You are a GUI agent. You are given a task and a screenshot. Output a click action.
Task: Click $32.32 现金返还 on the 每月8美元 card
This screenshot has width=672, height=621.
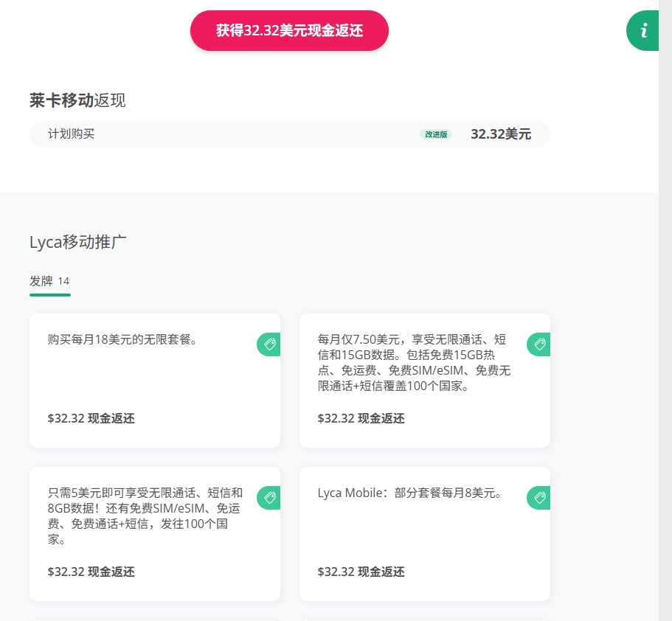[361, 572]
